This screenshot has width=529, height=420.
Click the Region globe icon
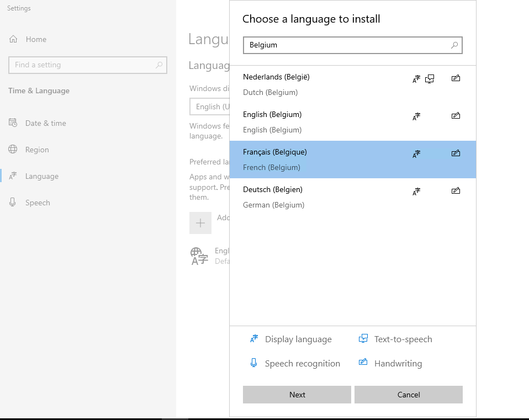coord(13,150)
